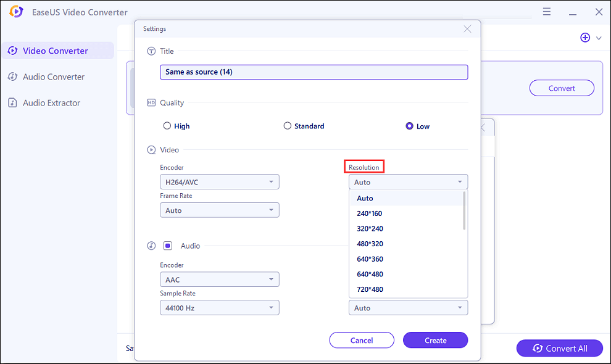This screenshot has width=611, height=364.
Task: Click the add file plus icon
Action: point(585,38)
